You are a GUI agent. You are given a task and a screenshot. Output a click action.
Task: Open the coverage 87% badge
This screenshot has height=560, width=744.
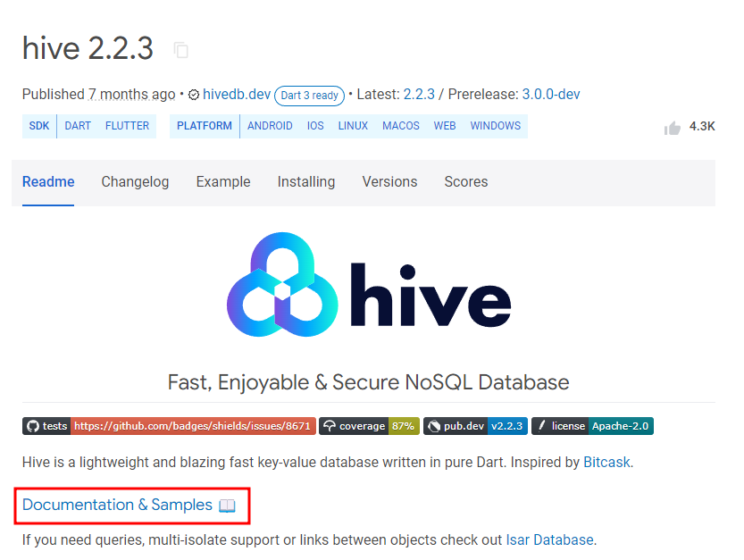[x=369, y=426]
